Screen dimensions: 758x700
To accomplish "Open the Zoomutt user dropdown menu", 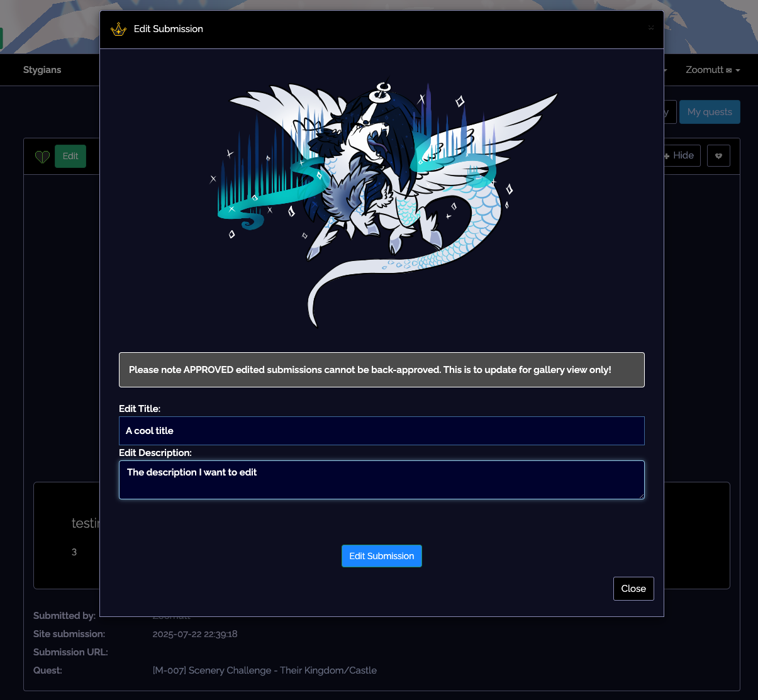I will coord(708,70).
